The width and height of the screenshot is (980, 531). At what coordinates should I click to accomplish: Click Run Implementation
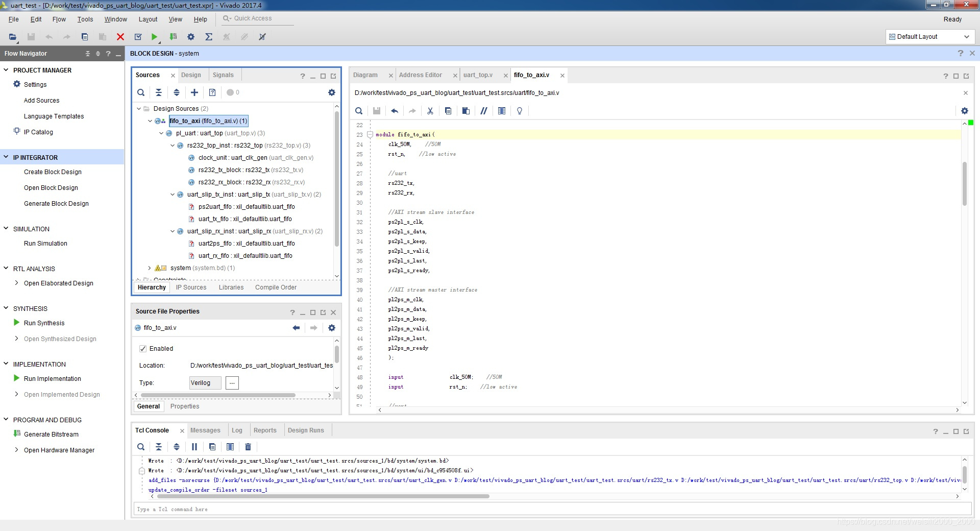[52, 379]
